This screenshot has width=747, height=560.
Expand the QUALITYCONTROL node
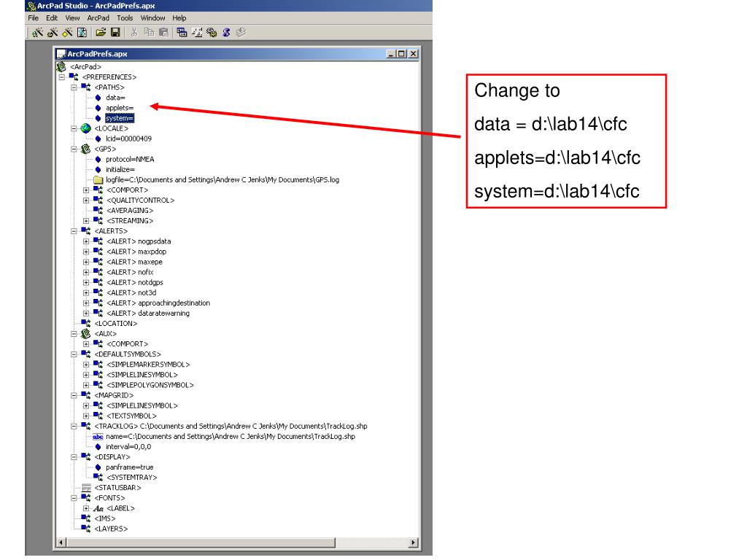(x=86, y=201)
